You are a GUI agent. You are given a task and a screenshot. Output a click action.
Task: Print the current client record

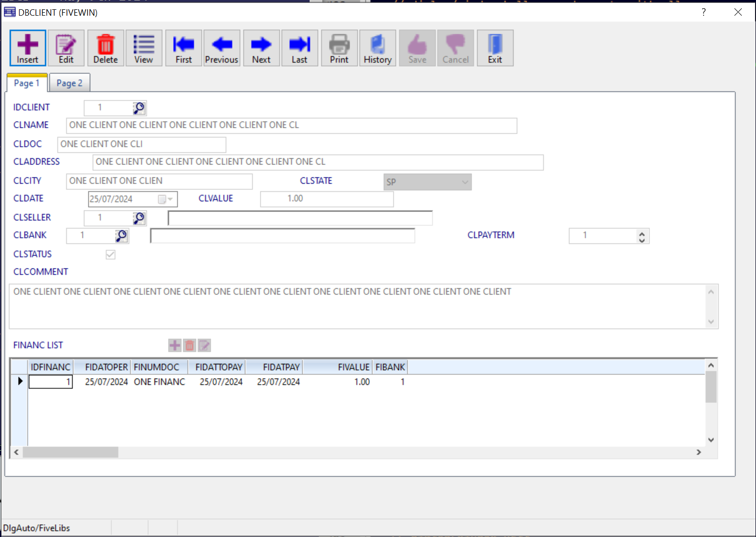tap(339, 48)
